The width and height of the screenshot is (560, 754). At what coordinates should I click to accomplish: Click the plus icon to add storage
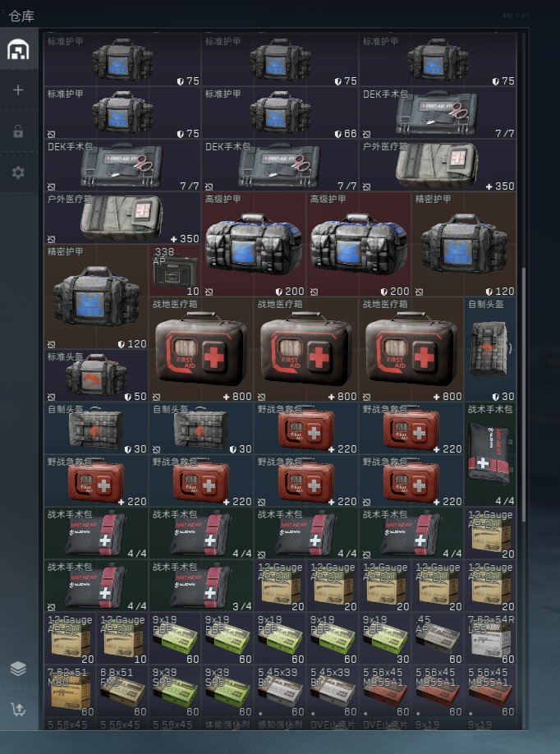[x=18, y=90]
